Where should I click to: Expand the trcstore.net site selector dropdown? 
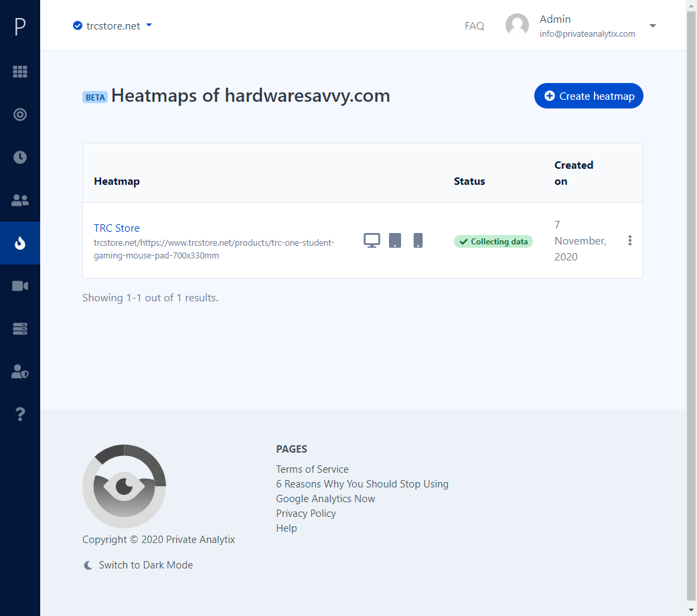coord(112,25)
